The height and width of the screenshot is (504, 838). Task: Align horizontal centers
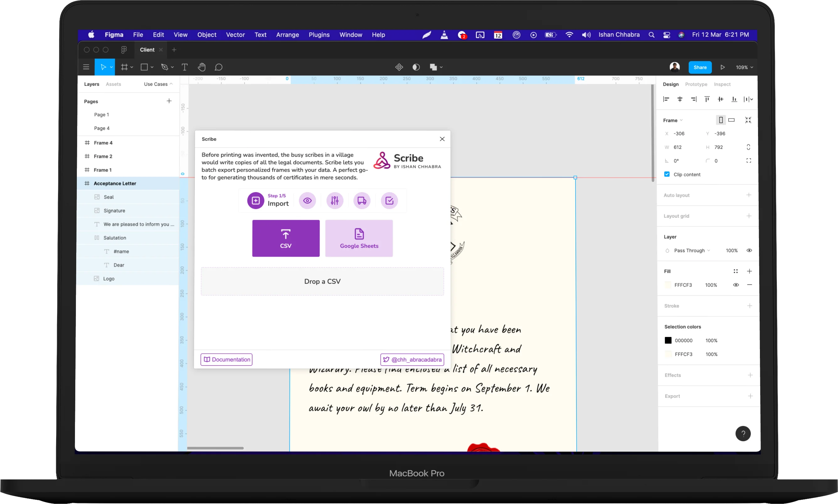tap(680, 99)
